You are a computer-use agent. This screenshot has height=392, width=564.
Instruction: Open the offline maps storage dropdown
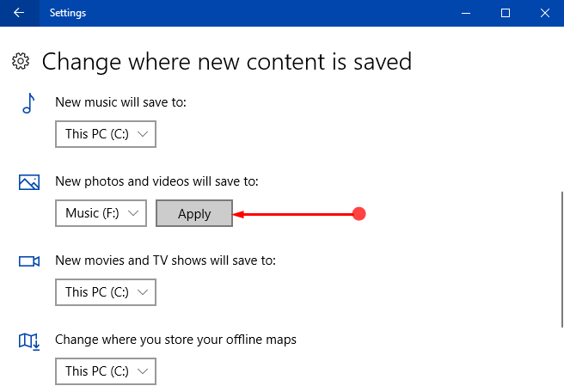tap(106, 371)
